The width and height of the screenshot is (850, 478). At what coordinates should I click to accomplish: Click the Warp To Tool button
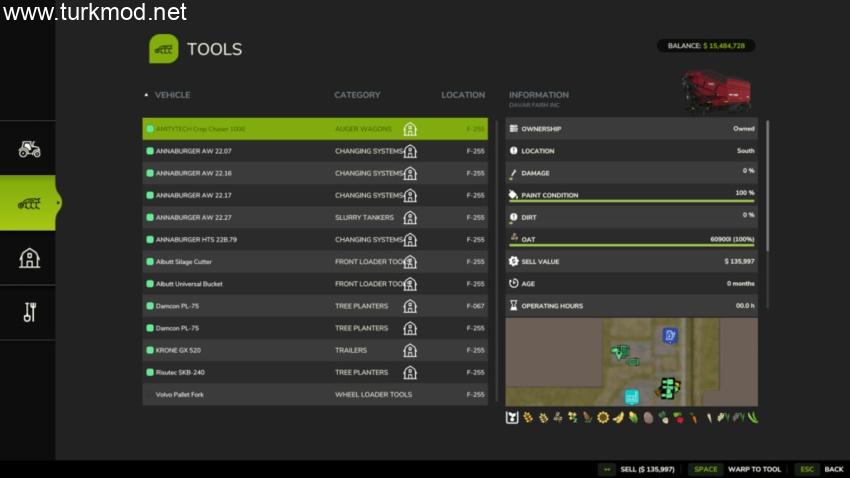[x=754, y=469]
